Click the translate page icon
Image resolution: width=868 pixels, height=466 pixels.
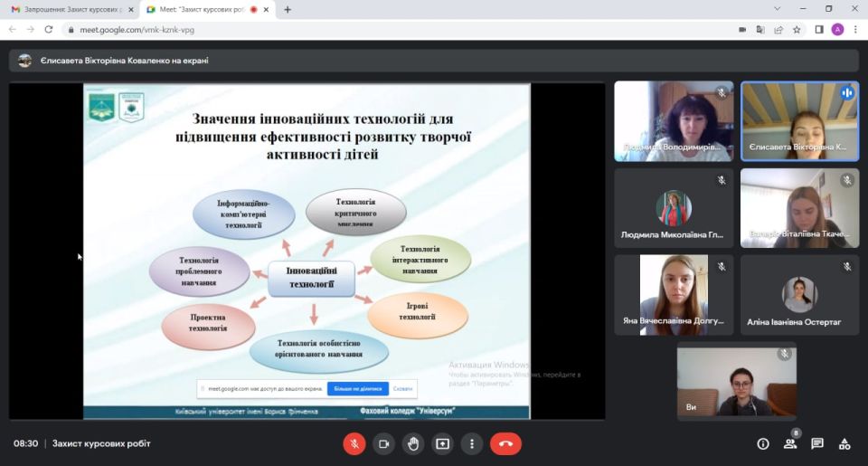click(x=760, y=30)
